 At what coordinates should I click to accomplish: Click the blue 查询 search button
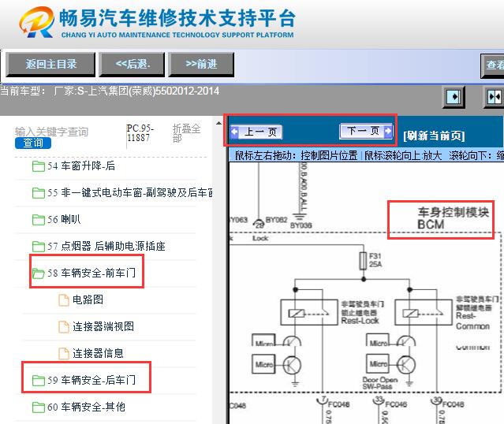(33, 143)
